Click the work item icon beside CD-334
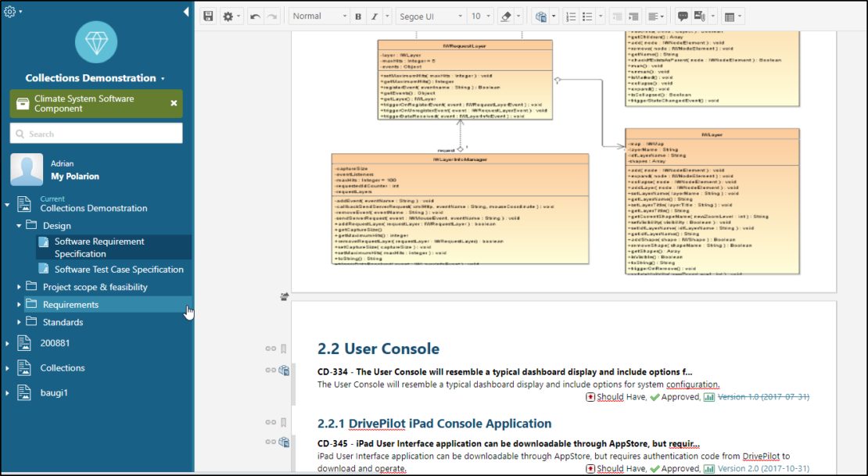Image resolution: width=868 pixels, height=476 pixels. coord(284,370)
